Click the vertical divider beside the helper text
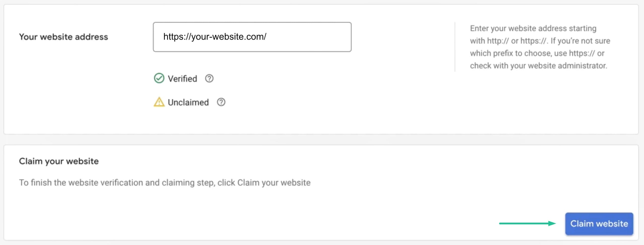Screen dimensions: 644x245 click(455, 47)
